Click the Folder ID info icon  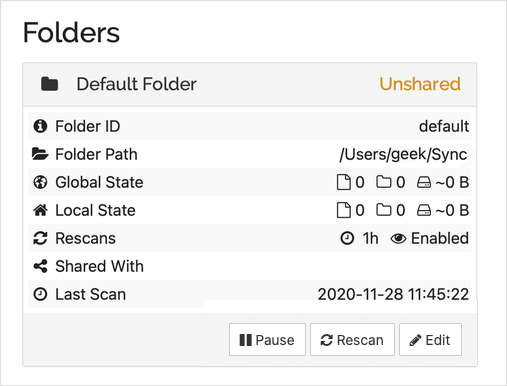pos(40,126)
